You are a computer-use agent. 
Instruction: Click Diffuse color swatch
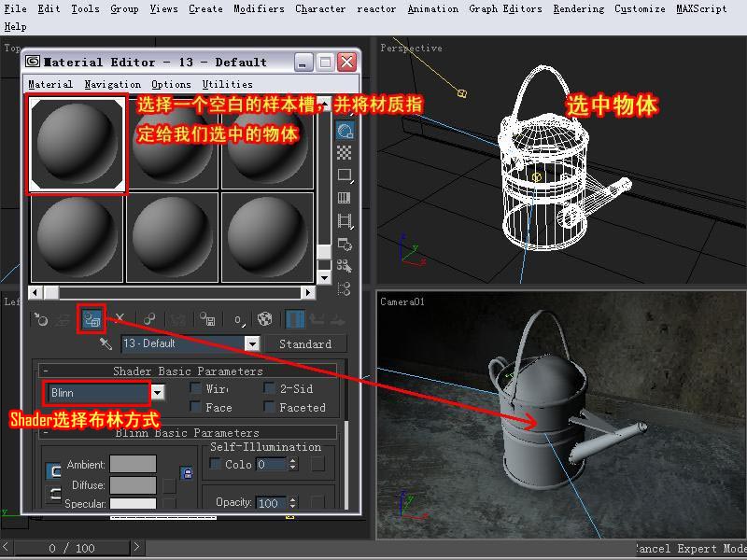pyautogui.click(x=133, y=485)
